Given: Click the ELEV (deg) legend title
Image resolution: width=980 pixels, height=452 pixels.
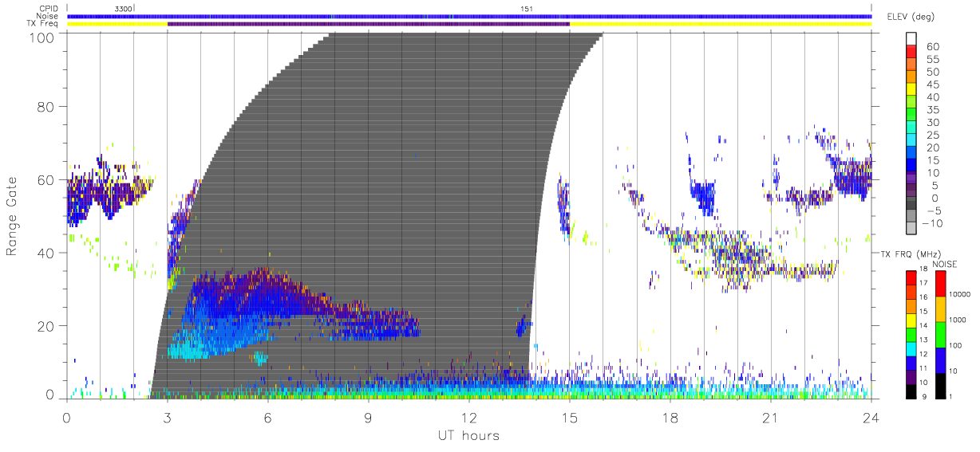Looking at the screenshot, I should click(x=911, y=17).
